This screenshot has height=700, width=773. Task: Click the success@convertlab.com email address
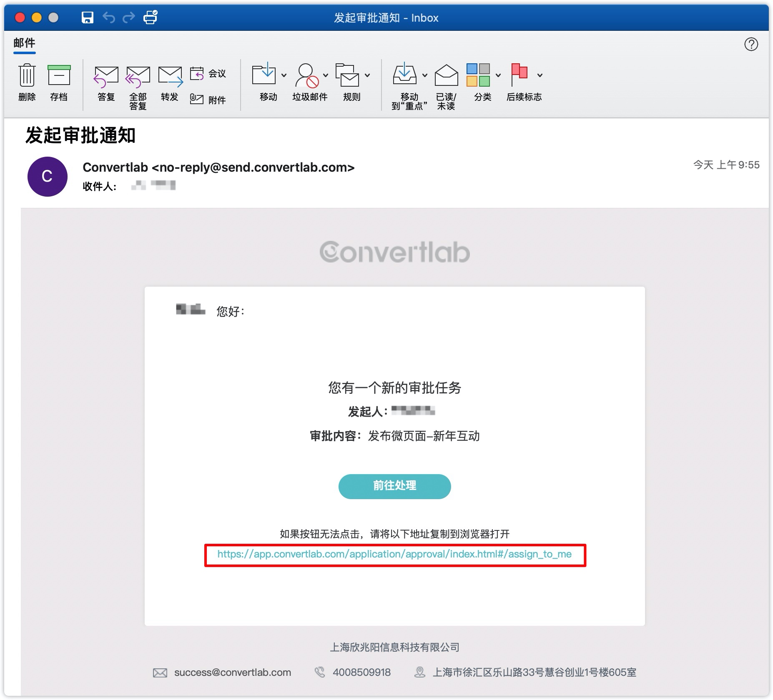(233, 672)
